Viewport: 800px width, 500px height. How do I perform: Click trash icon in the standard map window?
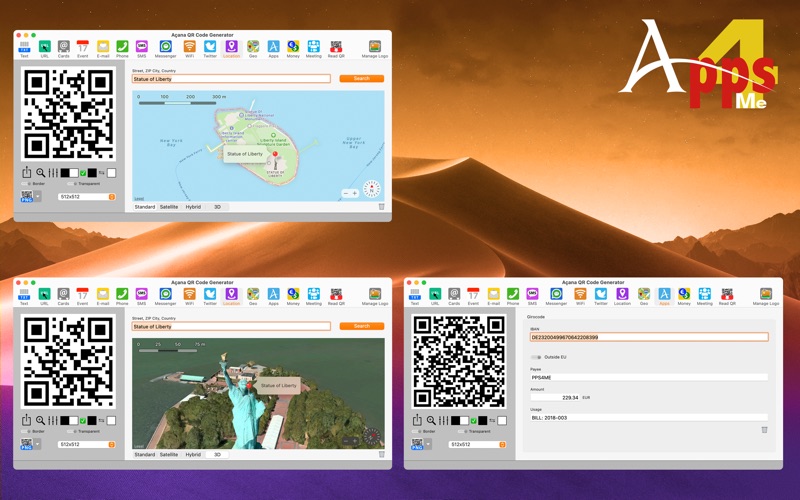[x=381, y=207]
